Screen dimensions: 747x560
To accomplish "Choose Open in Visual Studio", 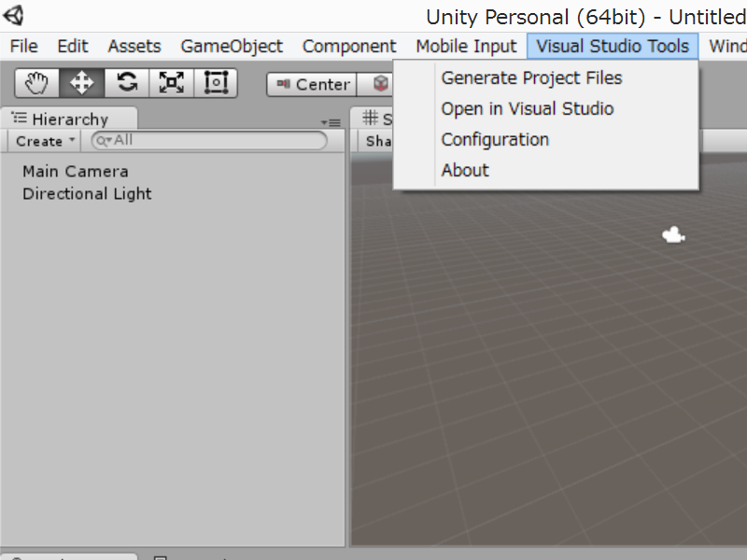I will tap(545, 108).
